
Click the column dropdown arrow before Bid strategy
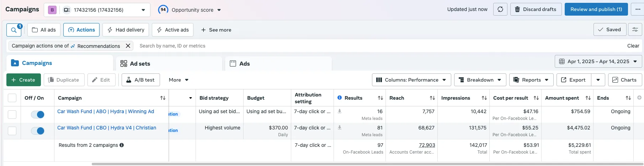[191, 98]
